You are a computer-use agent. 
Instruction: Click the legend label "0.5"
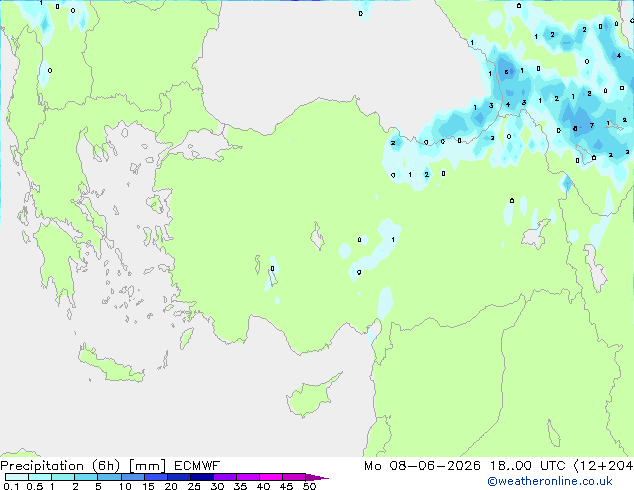pyautogui.click(x=35, y=486)
